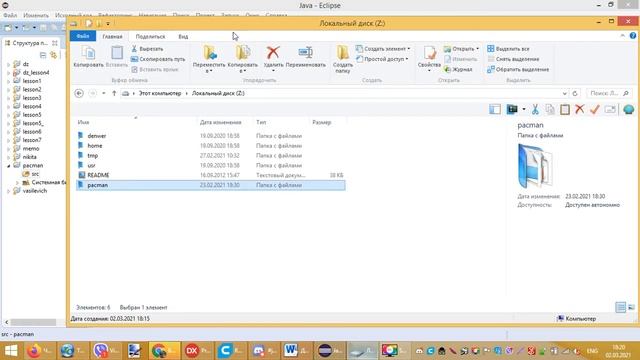Click the Копировать ribbon icon
The width and height of the screenshot is (640, 360).
(x=88, y=57)
